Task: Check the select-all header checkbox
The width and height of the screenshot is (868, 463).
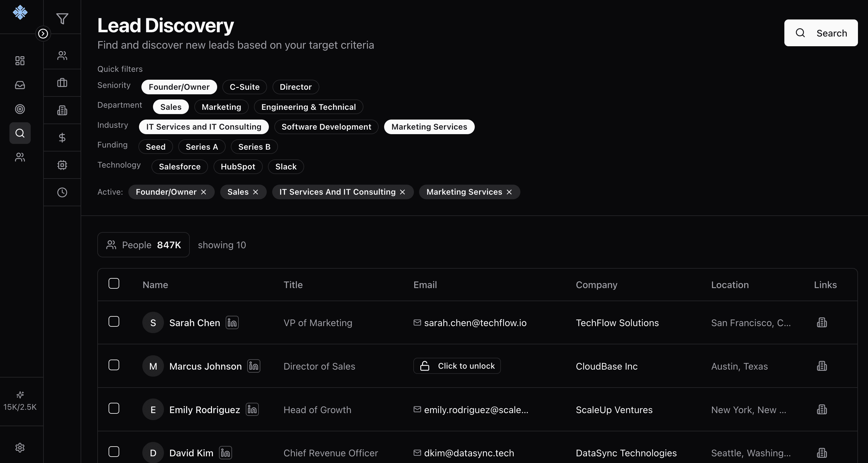Action: [114, 284]
